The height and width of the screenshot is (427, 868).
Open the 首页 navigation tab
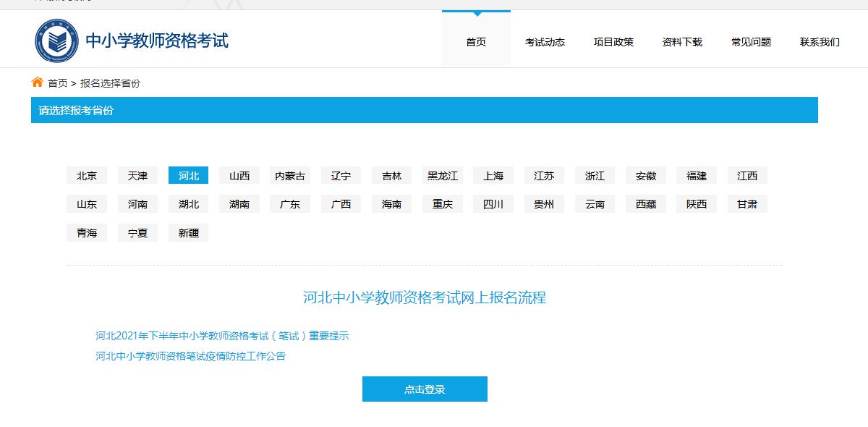tap(476, 42)
